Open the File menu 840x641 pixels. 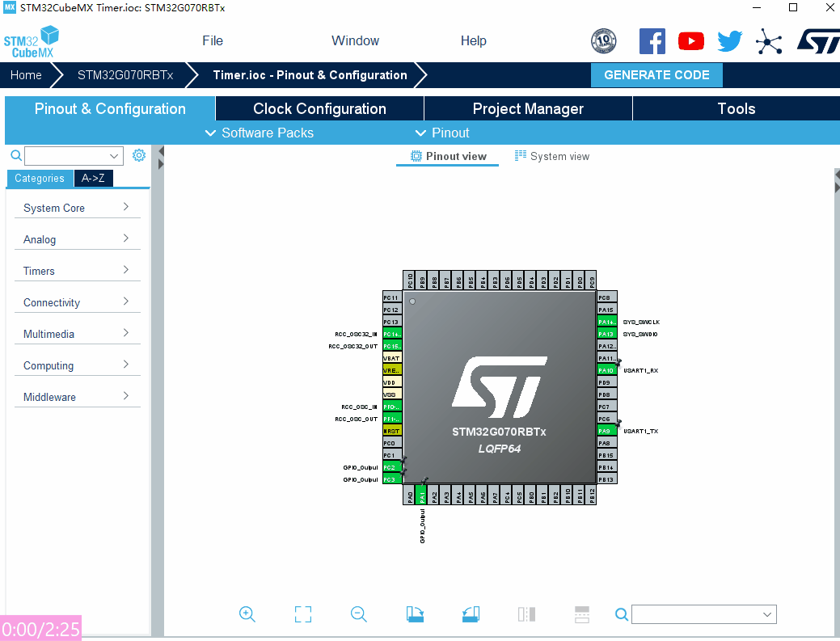point(213,40)
